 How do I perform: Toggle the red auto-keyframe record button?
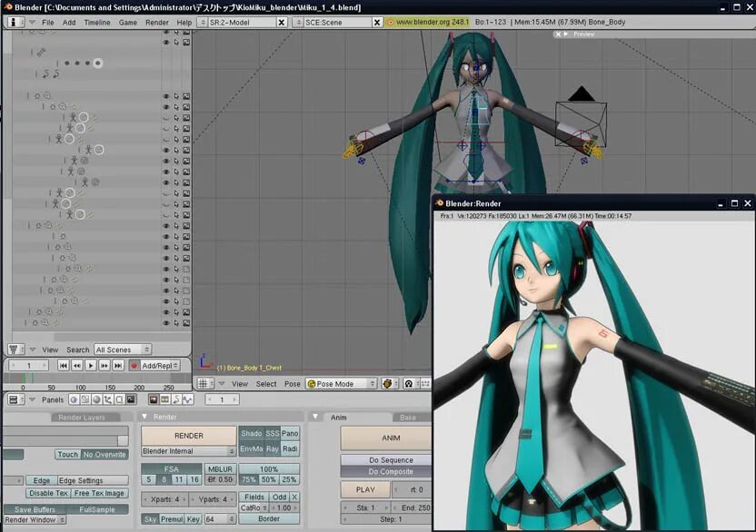pyautogui.click(x=134, y=366)
